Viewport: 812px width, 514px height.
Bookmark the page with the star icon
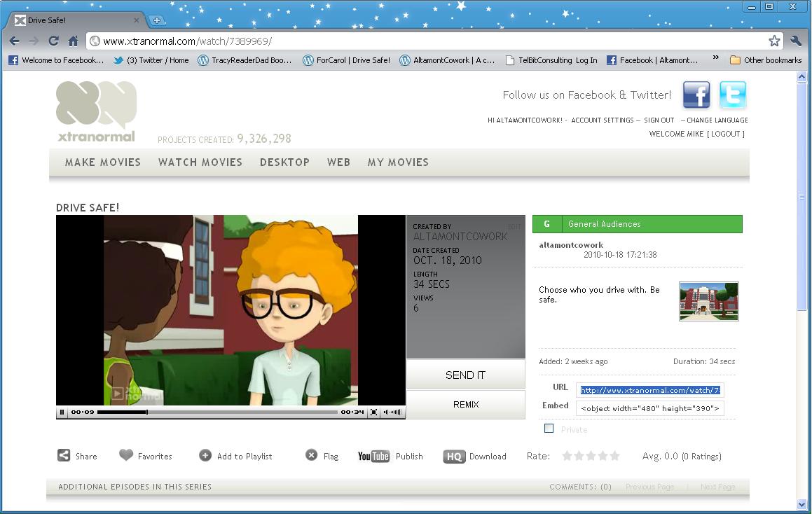(x=774, y=41)
